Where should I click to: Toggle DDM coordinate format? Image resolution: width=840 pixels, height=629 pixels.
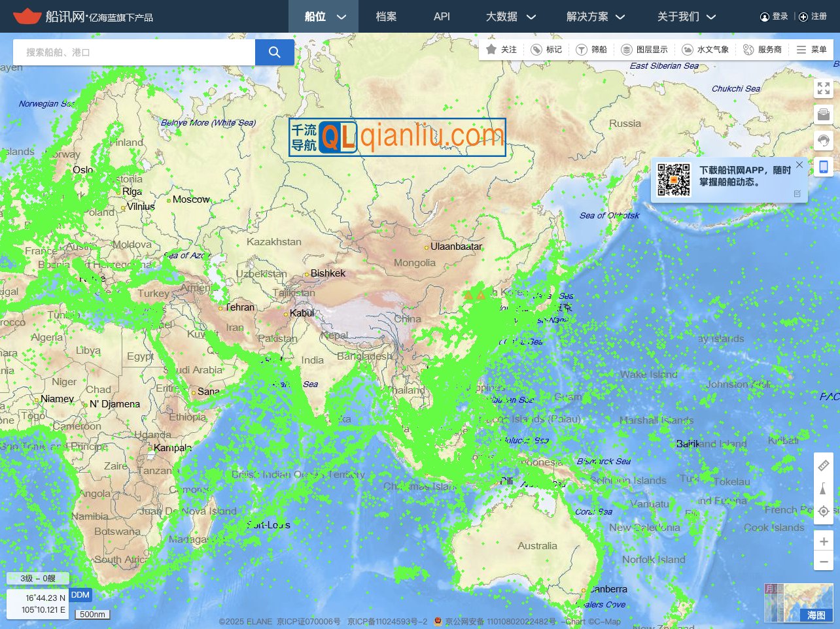click(80, 595)
